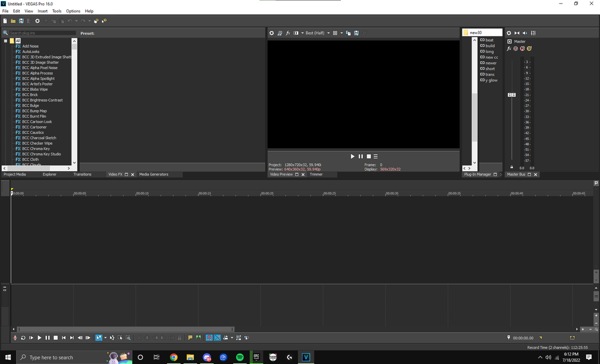Click the Search plug-ins field
This screenshot has height=364, width=600.
[x=42, y=33]
